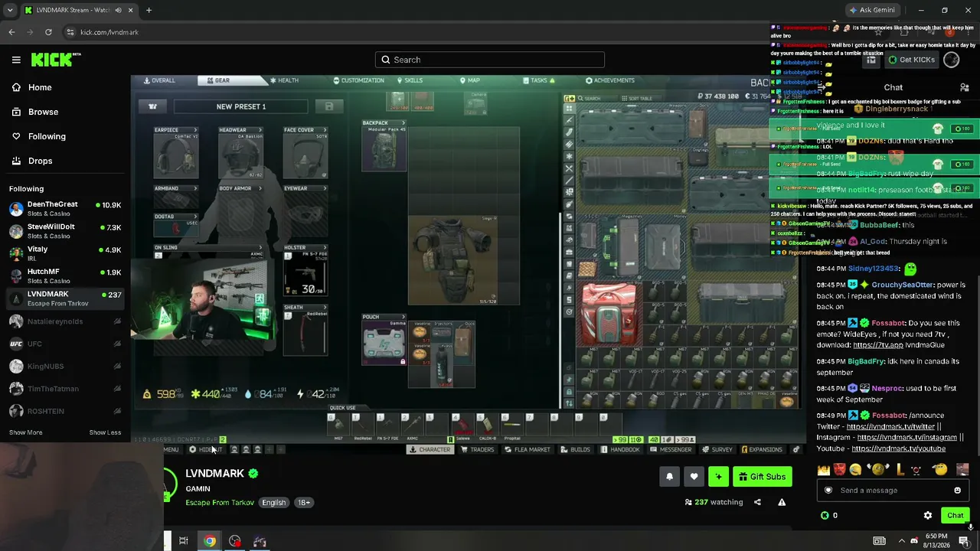Viewport: 980px width, 551px height.
Task: Open emote picker in chat input
Action: point(957,491)
